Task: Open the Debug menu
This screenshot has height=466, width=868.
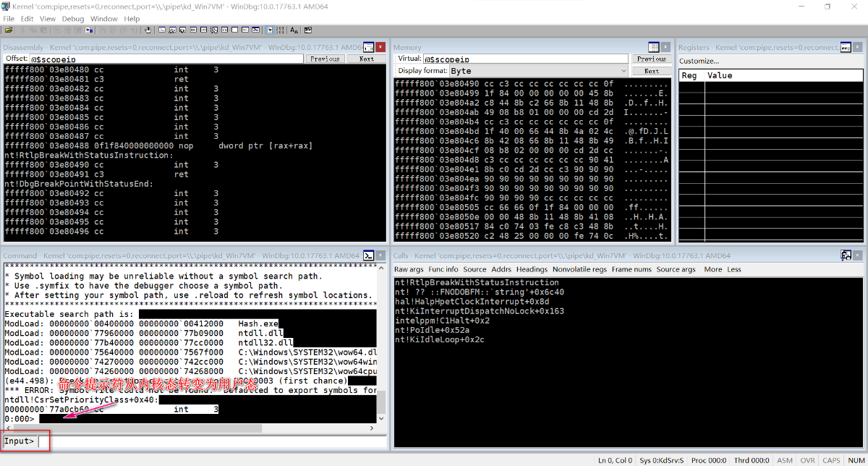Action: click(x=73, y=19)
